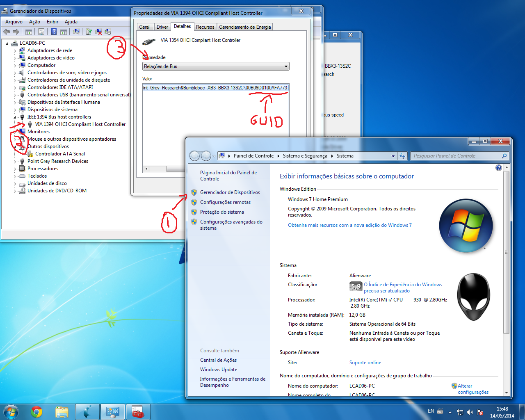Viewport: 525px width, 420px height.
Task: Switch to the Recursos tab
Action: [x=205, y=27]
